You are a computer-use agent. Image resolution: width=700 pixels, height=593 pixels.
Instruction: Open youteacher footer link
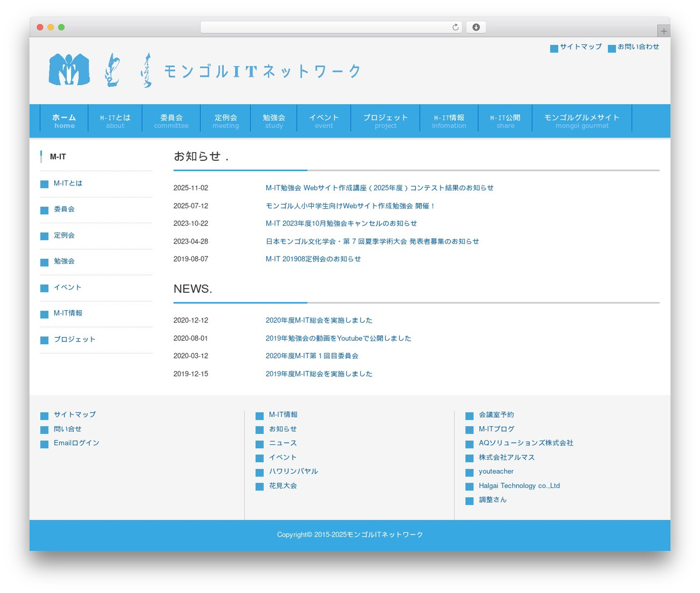(496, 471)
